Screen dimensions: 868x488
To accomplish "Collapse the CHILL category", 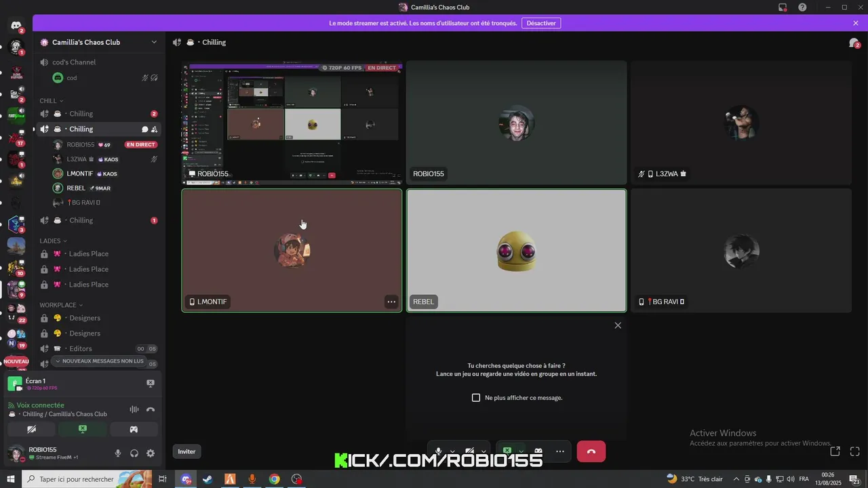I will click(51, 101).
